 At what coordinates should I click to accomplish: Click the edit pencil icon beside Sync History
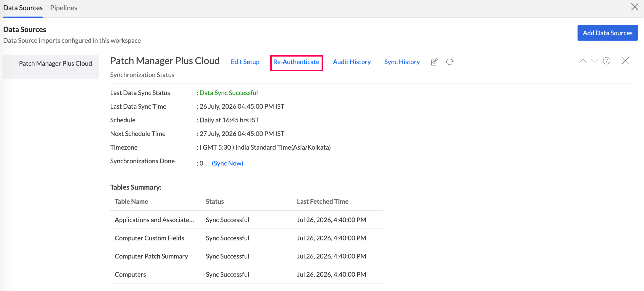434,62
